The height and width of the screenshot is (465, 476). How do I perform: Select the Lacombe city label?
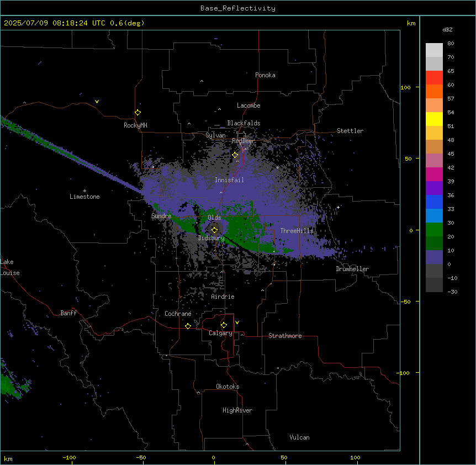(248, 105)
